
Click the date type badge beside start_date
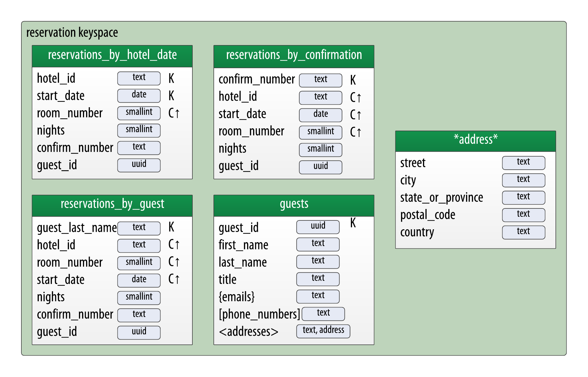coord(139,95)
